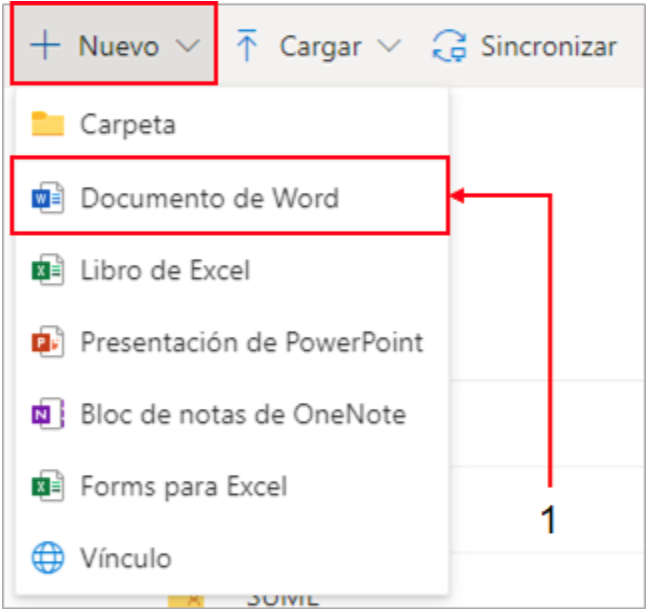This screenshot has width=648, height=612.
Task: Click the Cargar upload arrow icon
Action: tap(247, 45)
